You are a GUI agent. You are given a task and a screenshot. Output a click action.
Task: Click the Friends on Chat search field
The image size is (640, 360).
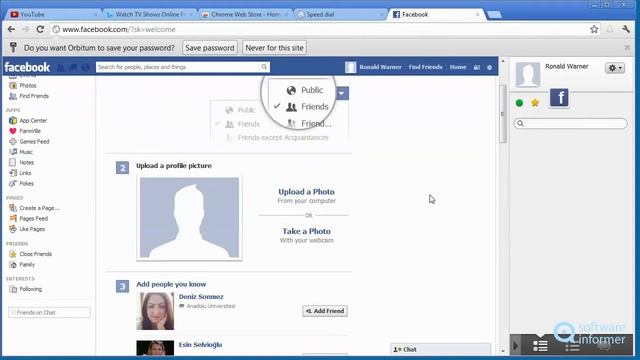[x=49, y=313]
